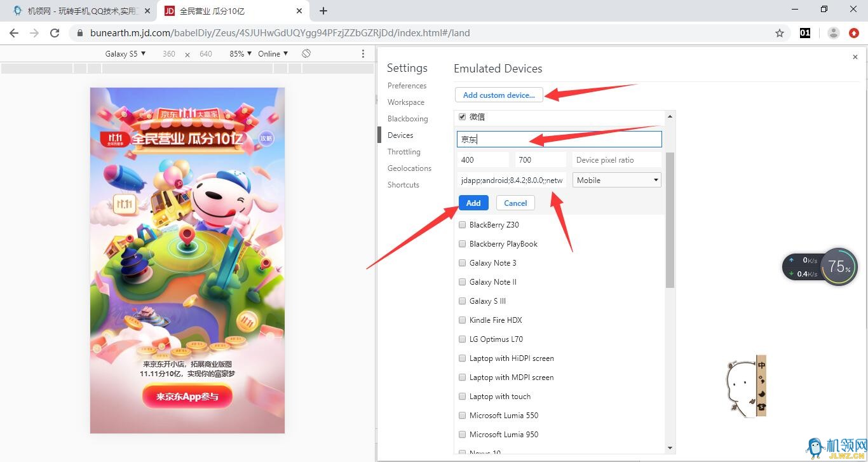Go back to previous page
This screenshot has width=868, height=462.
click(14, 33)
